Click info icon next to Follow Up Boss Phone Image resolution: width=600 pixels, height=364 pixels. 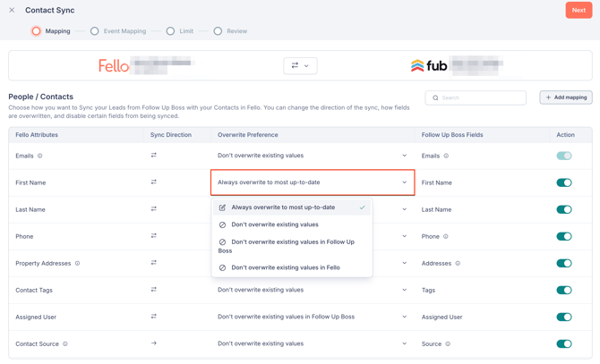click(446, 237)
